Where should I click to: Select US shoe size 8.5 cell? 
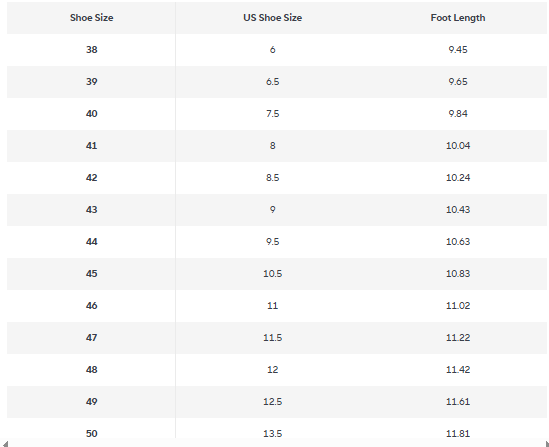click(272, 178)
